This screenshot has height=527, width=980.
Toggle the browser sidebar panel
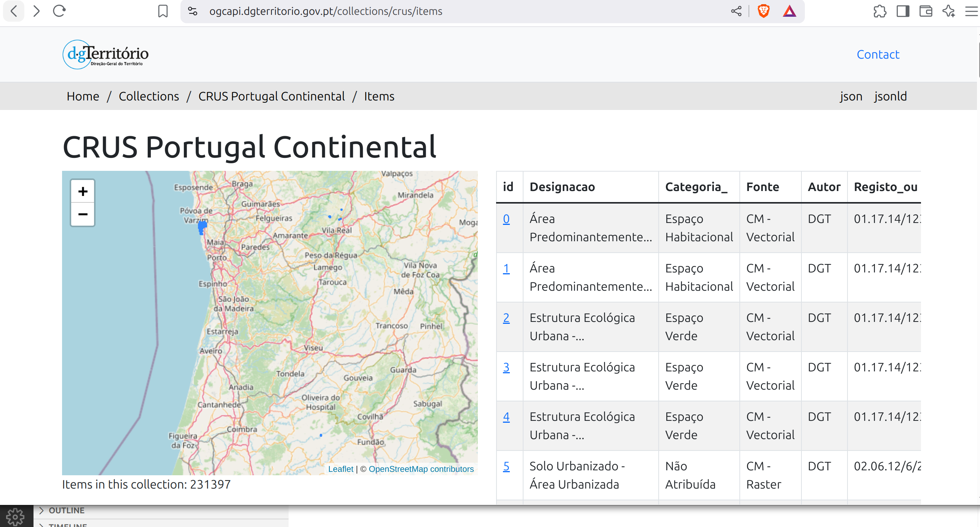(x=903, y=11)
